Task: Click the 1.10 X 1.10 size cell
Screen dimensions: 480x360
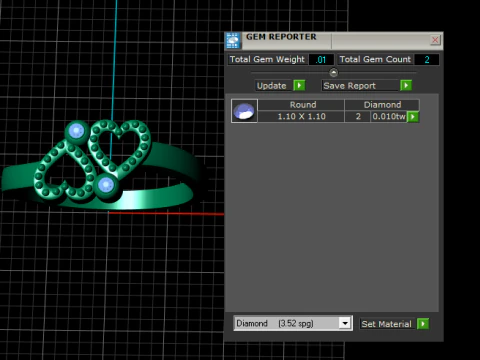Action: [301, 116]
